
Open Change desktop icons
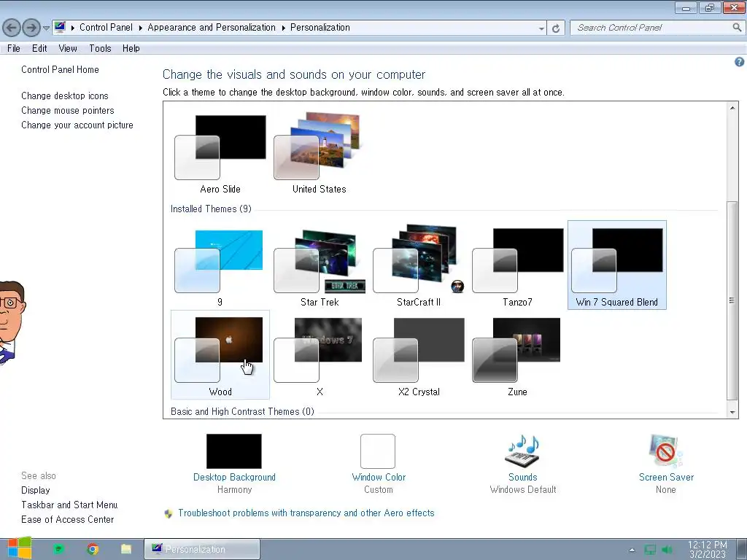point(65,96)
